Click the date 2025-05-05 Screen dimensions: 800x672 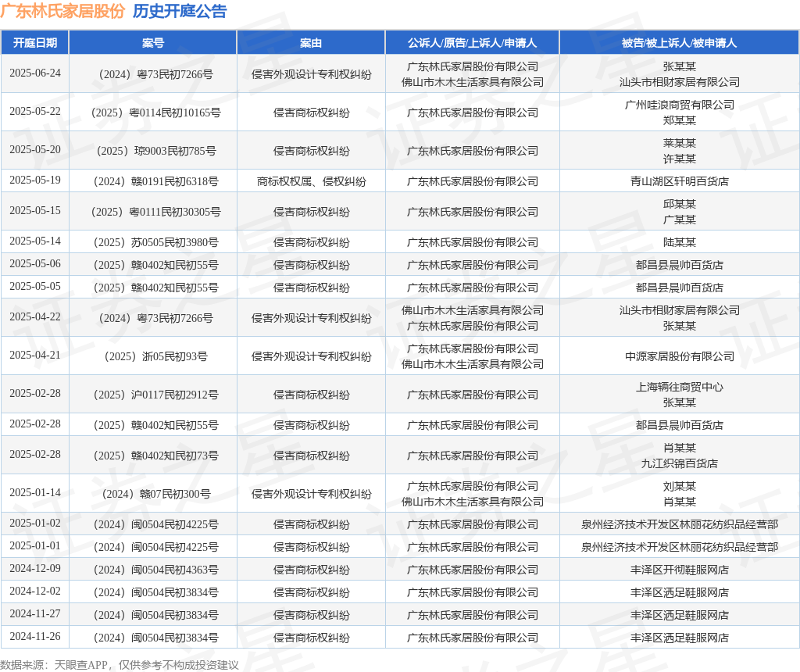click(35, 286)
